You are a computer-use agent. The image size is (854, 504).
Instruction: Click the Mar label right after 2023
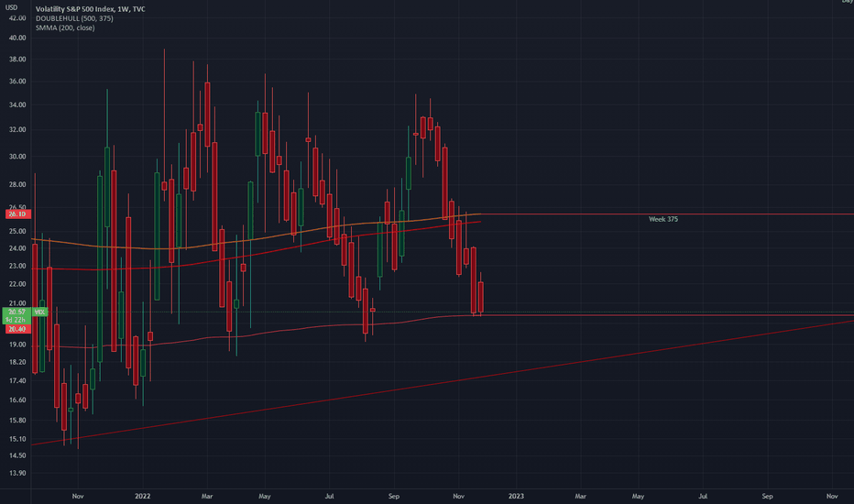[581, 496]
